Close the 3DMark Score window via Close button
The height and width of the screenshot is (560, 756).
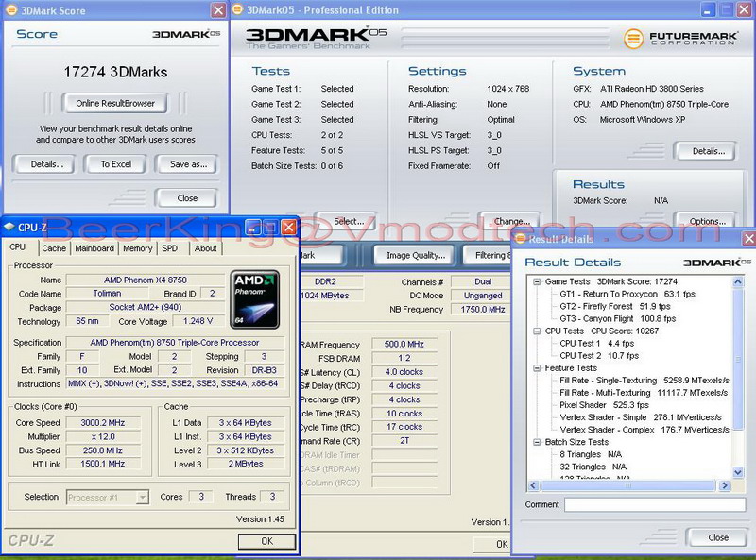click(x=186, y=198)
